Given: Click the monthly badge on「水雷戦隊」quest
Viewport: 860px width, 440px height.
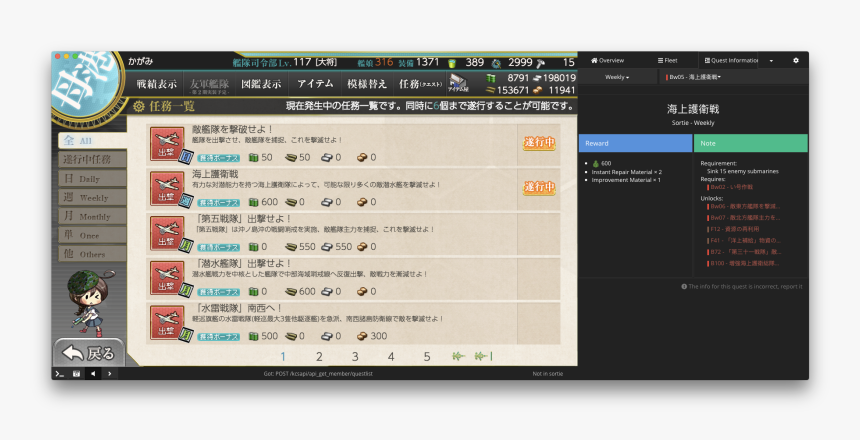Looking at the screenshot, I should 186,334.
